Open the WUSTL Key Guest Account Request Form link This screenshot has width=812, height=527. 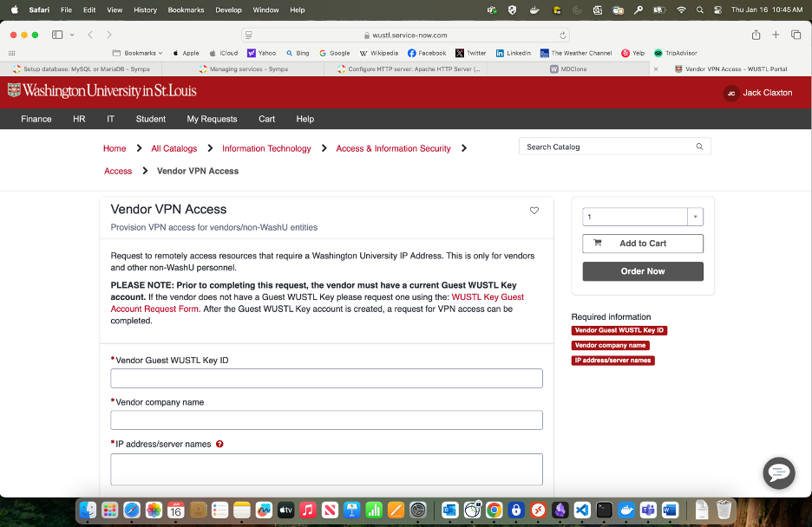317,303
